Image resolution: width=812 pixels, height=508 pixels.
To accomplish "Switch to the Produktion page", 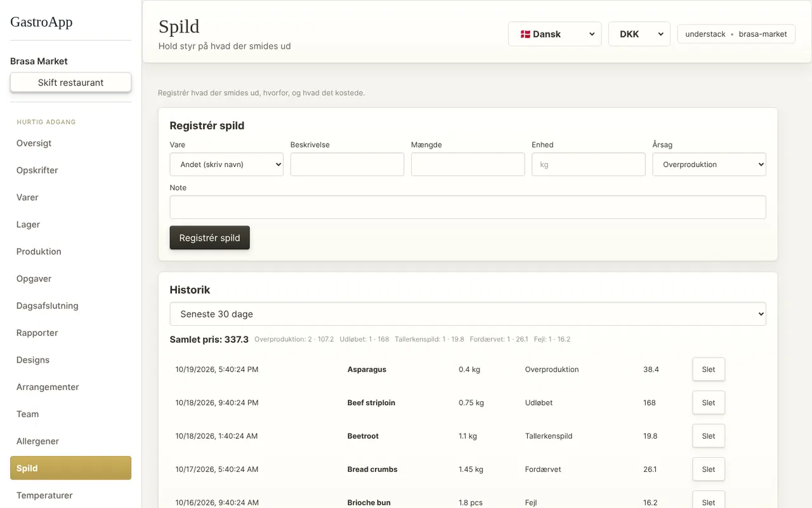I will click(70, 251).
